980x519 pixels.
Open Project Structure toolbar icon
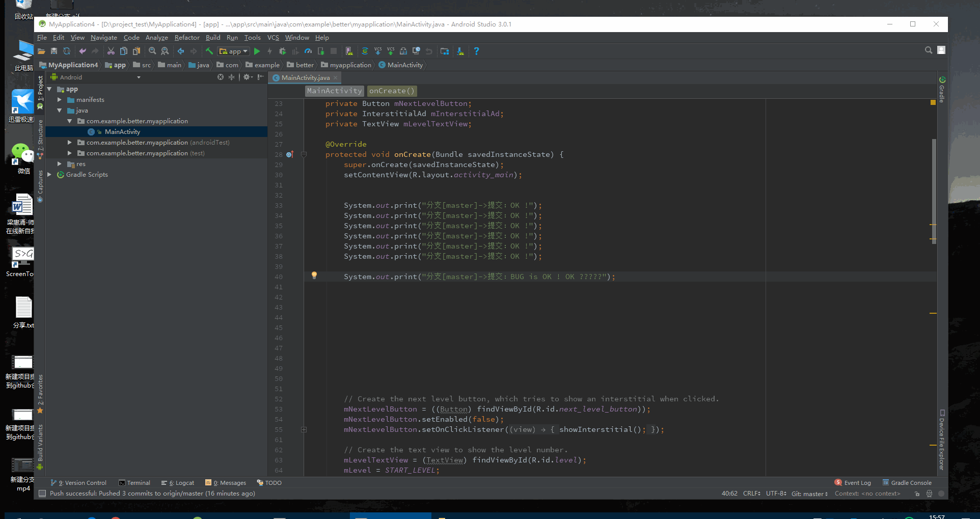[445, 51]
